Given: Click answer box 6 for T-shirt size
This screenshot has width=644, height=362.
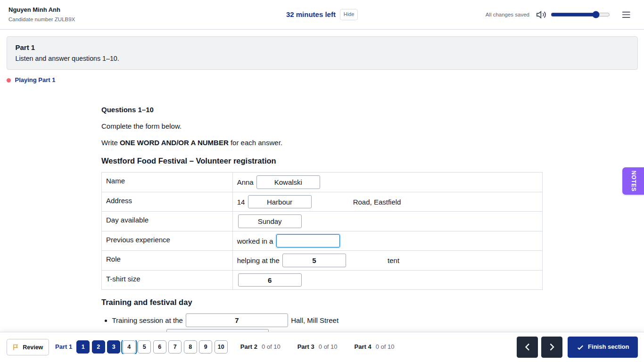Looking at the screenshot, I should (270, 280).
